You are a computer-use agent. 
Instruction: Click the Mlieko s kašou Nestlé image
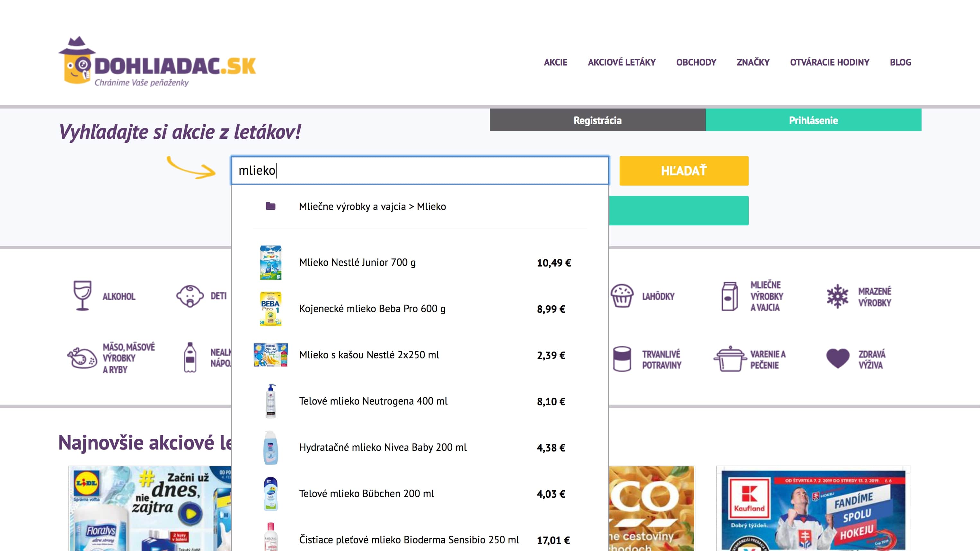tap(270, 355)
